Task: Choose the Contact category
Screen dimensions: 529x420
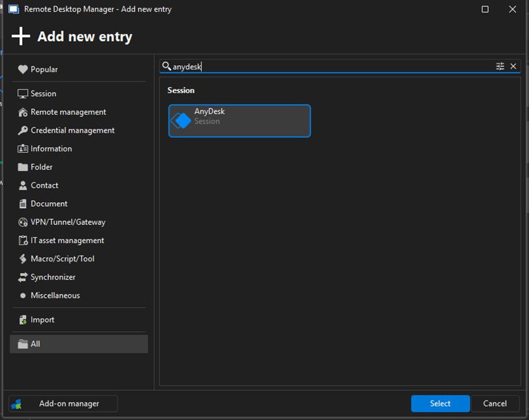Action: [44, 185]
